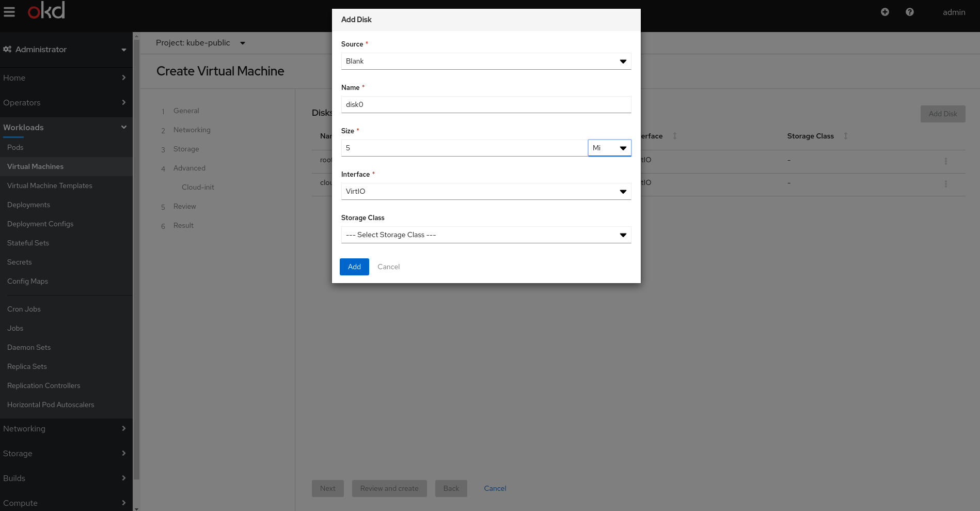The image size is (980, 511).
Task: Open the admin user menu
Action: 954,12
